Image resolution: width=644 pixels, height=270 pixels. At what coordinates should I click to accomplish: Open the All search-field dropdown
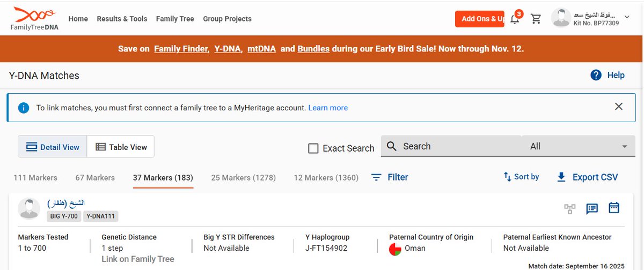[579, 146]
